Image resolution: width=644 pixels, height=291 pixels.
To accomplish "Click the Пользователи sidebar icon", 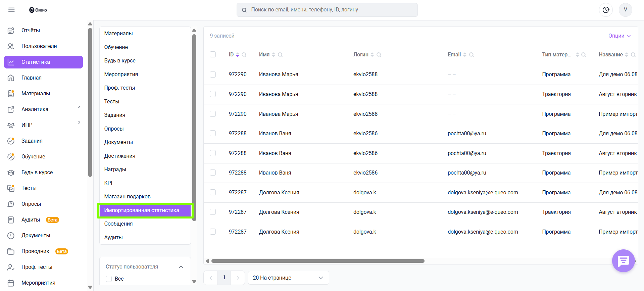I will 11,46.
